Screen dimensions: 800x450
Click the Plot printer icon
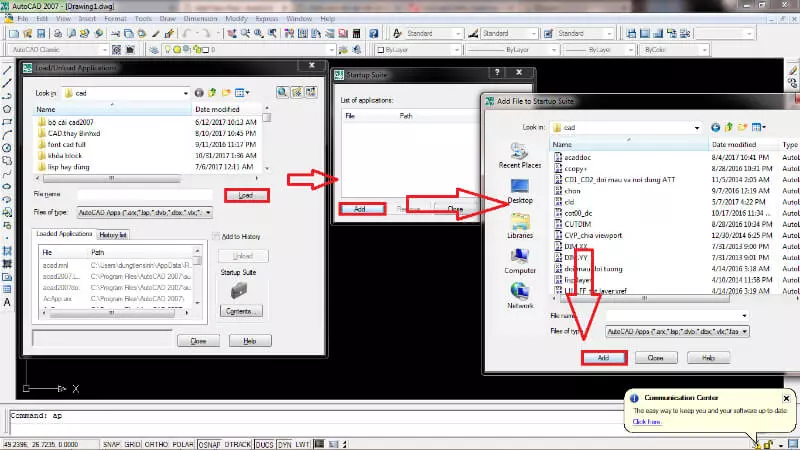(x=58, y=34)
